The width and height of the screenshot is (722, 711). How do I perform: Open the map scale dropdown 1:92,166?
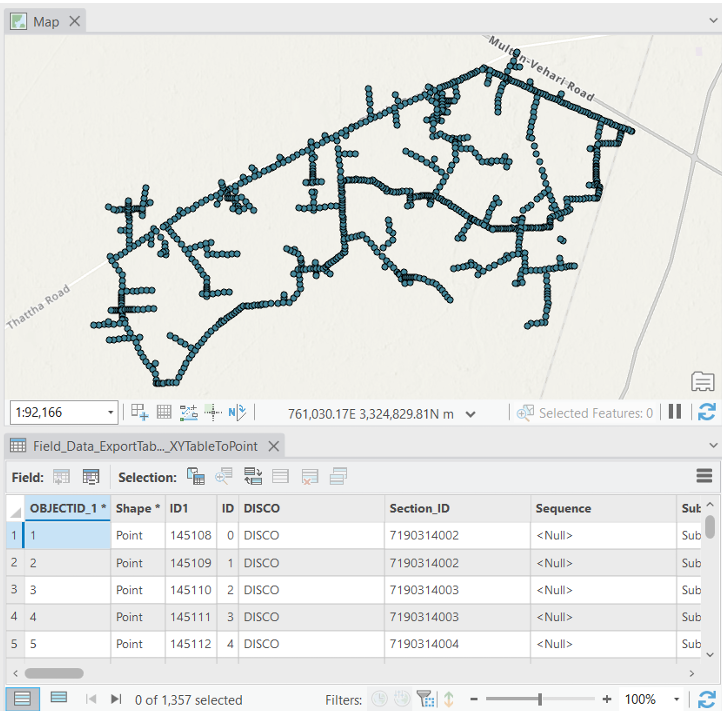[111, 413]
